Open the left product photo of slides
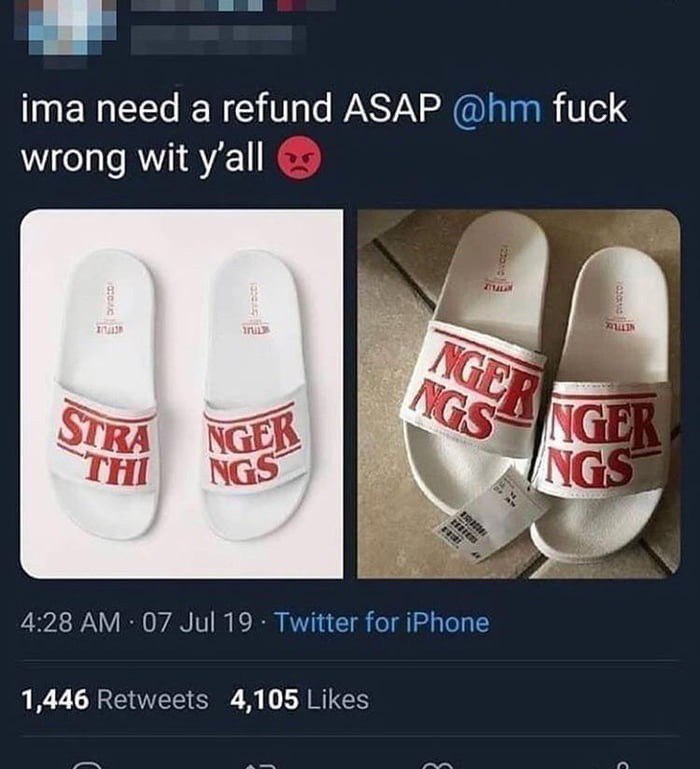The height and width of the screenshot is (769, 700). point(181,394)
